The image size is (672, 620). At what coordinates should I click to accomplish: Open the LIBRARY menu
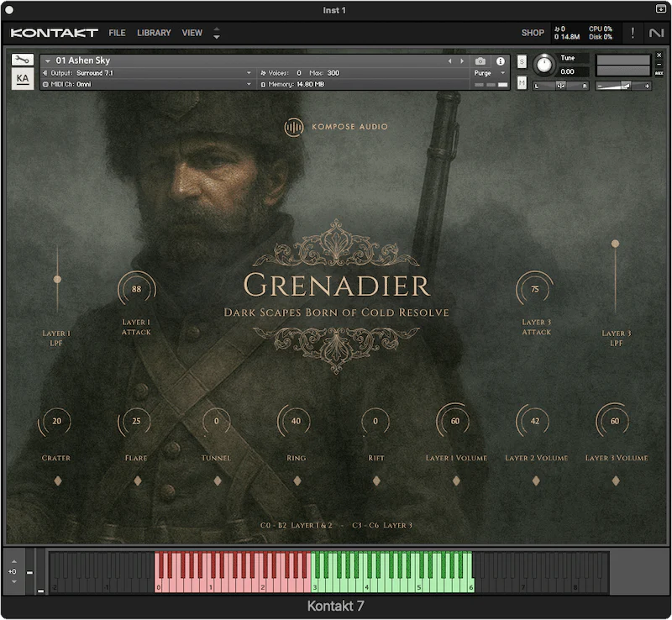click(154, 33)
